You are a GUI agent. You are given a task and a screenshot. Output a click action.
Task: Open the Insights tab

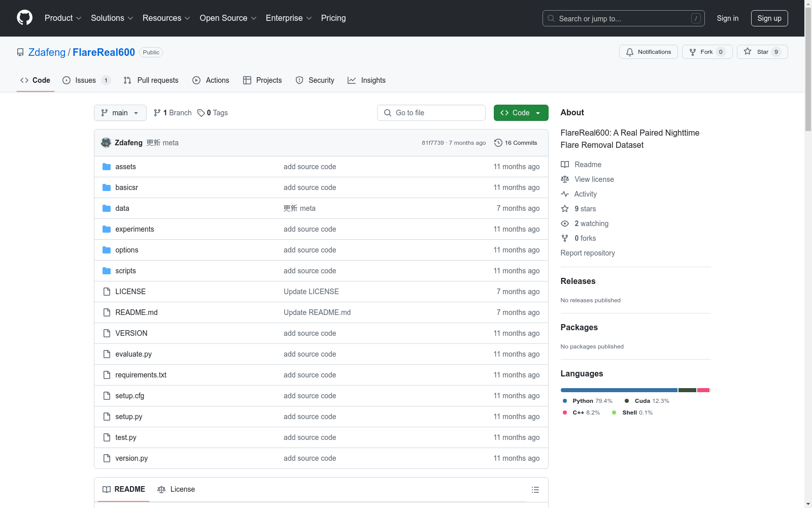point(366,80)
